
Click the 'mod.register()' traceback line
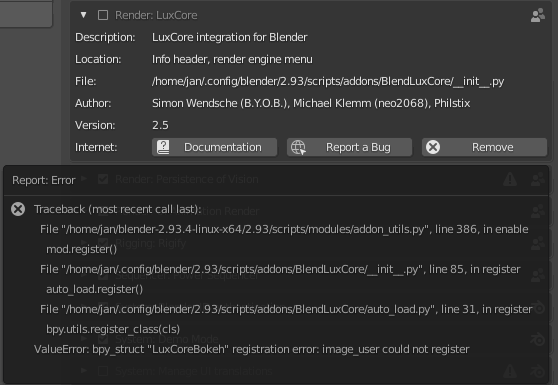tap(81, 249)
